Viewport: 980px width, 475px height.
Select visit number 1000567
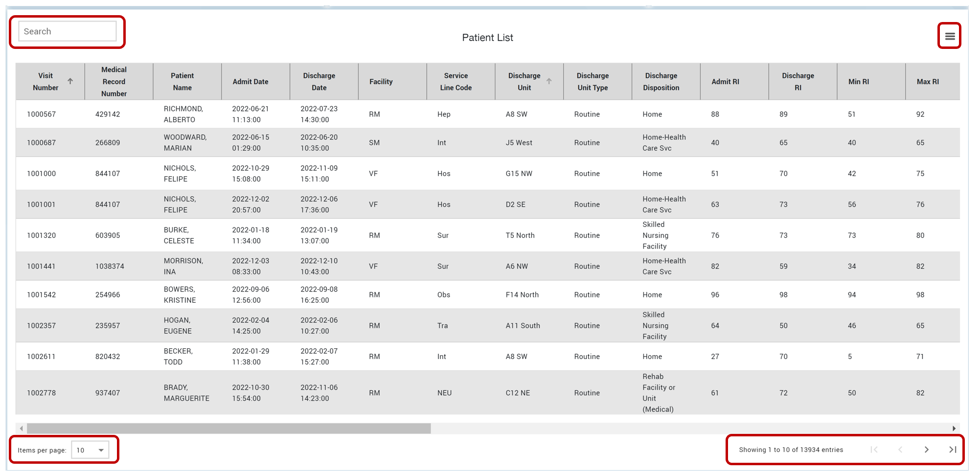pyautogui.click(x=41, y=114)
